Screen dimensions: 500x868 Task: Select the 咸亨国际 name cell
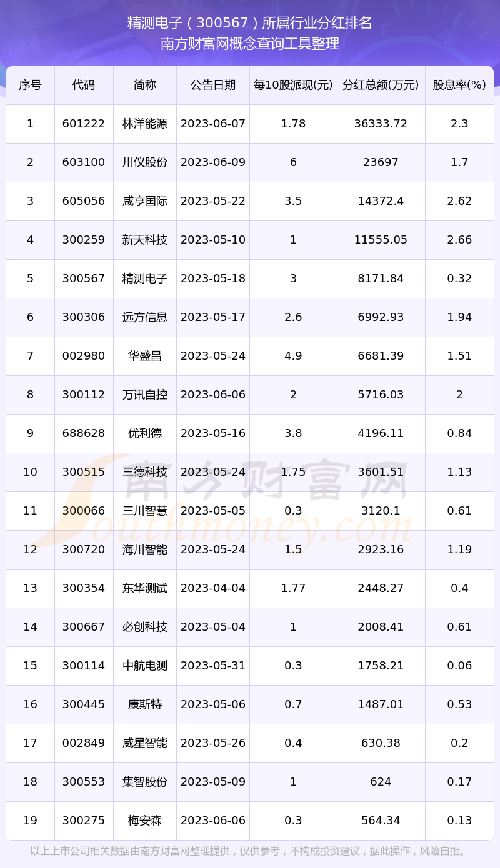145,201
